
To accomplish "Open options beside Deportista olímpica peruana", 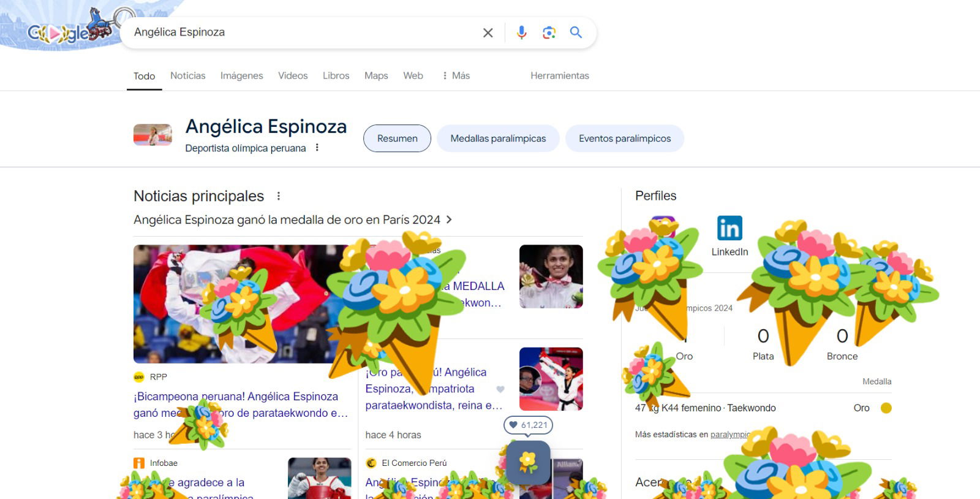I will pos(317,148).
